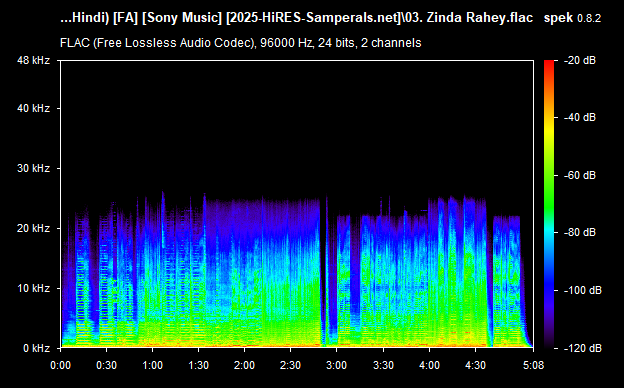Click the silent gap in spectrogram before 3:00
This screenshot has width=624, height=388.
(x=324, y=279)
